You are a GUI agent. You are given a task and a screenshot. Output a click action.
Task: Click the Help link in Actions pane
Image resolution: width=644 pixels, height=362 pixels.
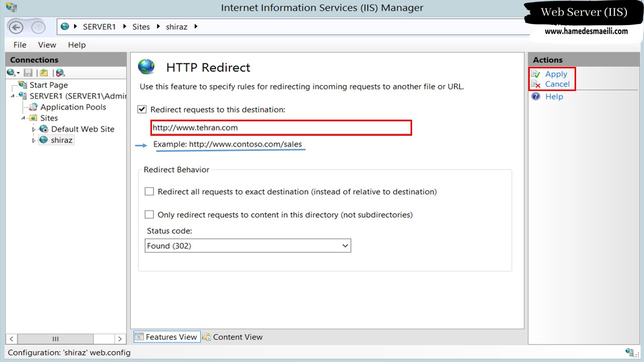click(x=554, y=96)
